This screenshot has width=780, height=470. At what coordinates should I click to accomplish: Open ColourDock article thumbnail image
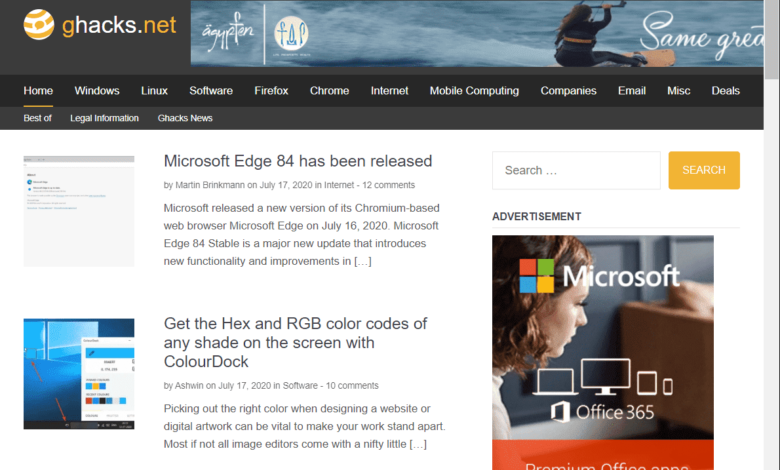click(x=79, y=374)
